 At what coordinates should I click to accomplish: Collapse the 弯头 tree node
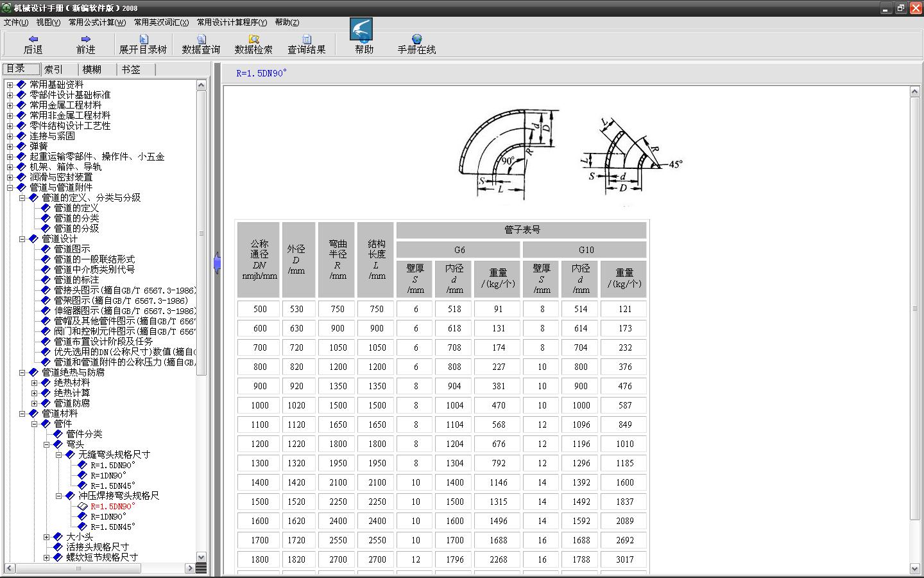pyautogui.click(x=46, y=444)
